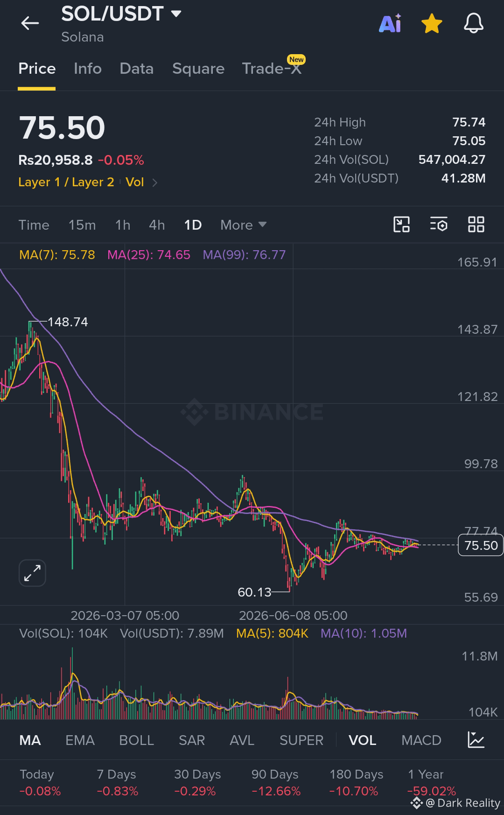The height and width of the screenshot is (815, 504).
Task: Click the 30 Days -0.29% performance
Action: 197,783
